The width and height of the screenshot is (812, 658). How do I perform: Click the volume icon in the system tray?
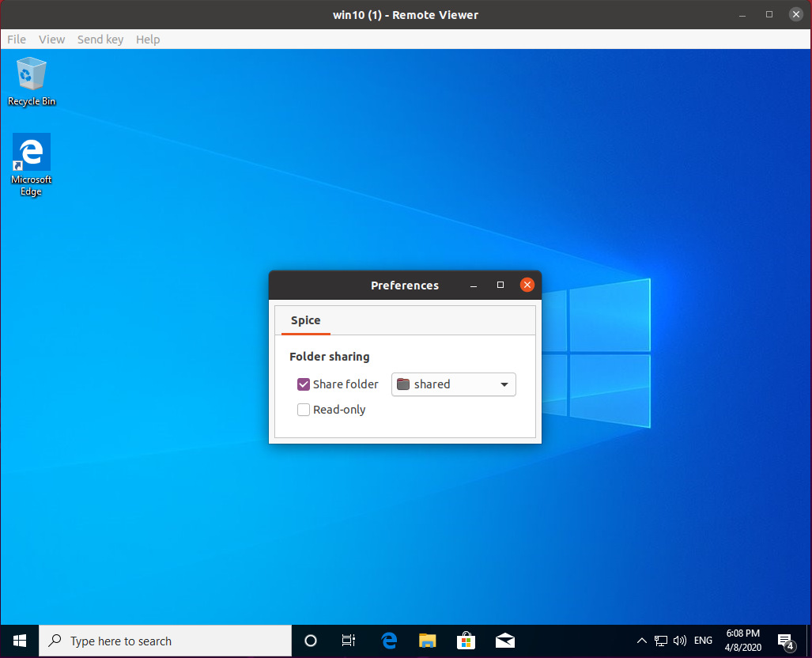[679, 641]
